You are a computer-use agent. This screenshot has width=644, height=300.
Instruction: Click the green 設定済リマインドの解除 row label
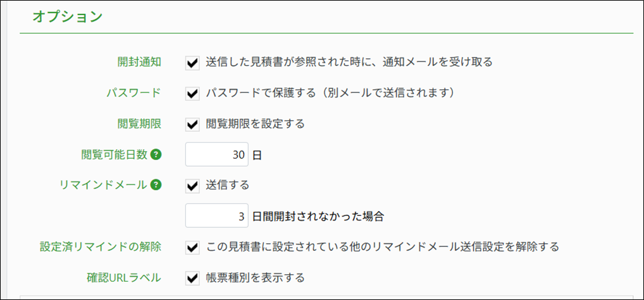pos(100,247)
